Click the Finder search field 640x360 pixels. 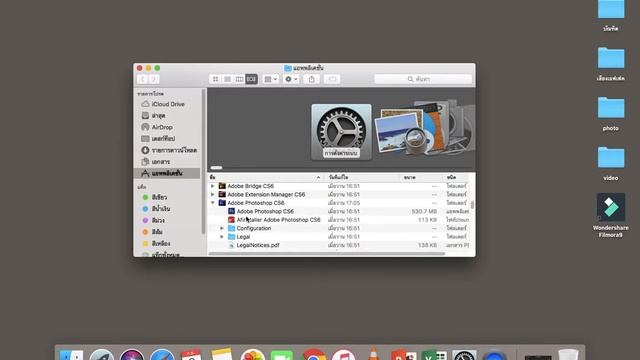pyautogui.click(x=423, y=79)
